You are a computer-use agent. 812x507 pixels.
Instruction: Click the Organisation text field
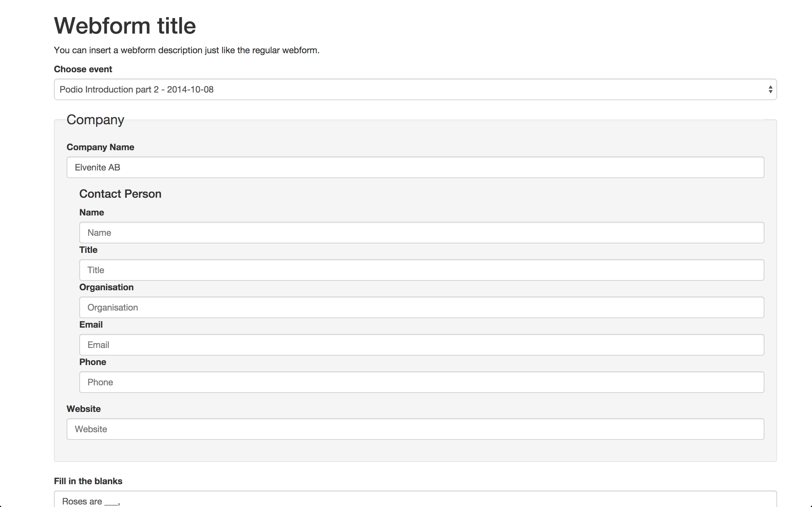(422, 307)
